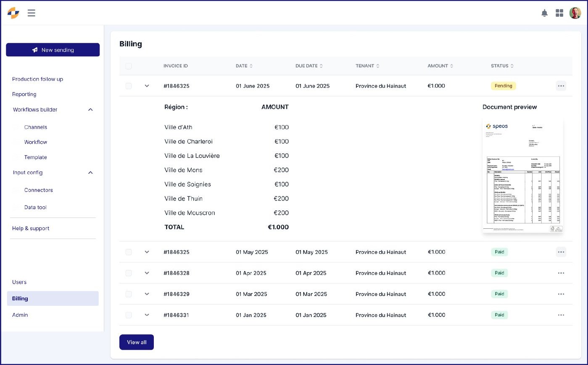Click the app logo in the header

tap(13, 13)
